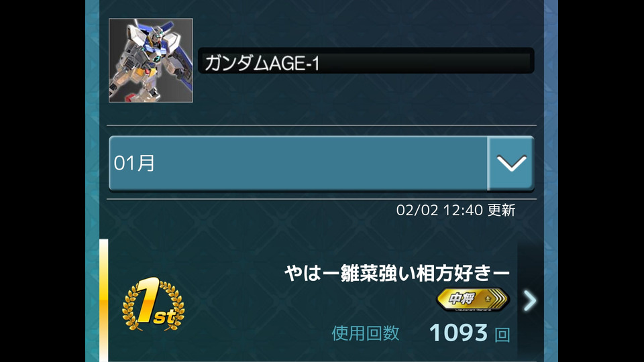Viewport: 644px width, 362px height.
Task: Click the right blue side border strip
Action: pos(551,181)
